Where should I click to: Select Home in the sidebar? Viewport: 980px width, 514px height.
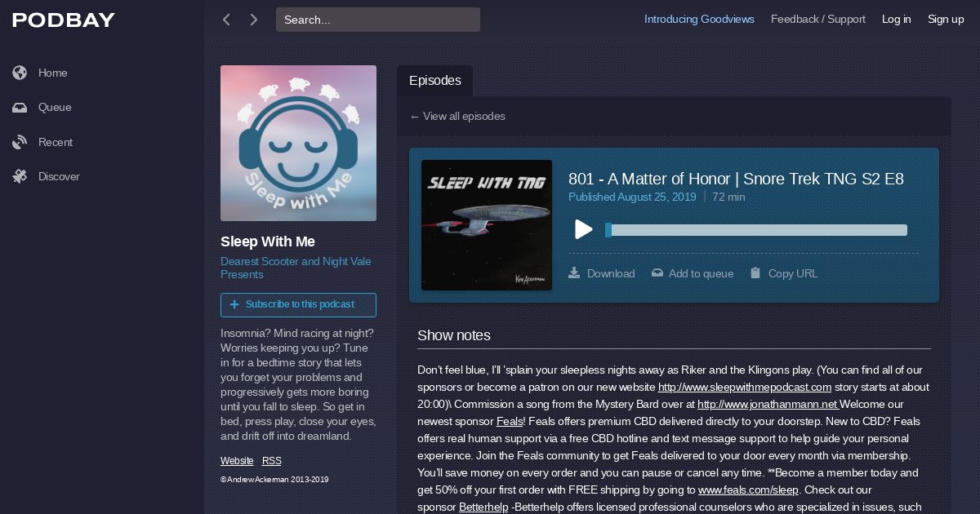53,73
